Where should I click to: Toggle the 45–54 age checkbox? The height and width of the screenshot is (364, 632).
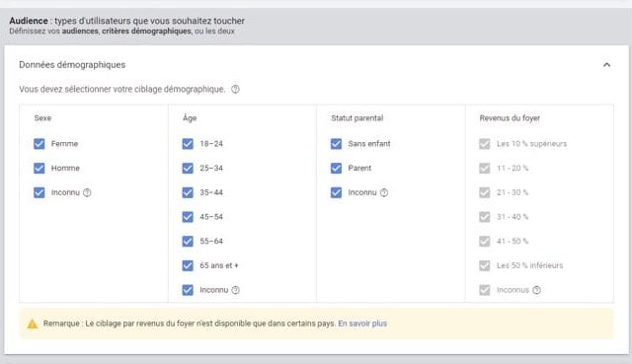(x=188, y=217)
